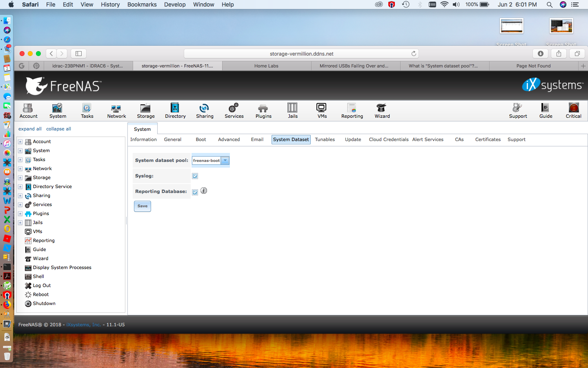Show the Safari sidebar
Viewport: 588px width, 368px height.
click(78, 54)
